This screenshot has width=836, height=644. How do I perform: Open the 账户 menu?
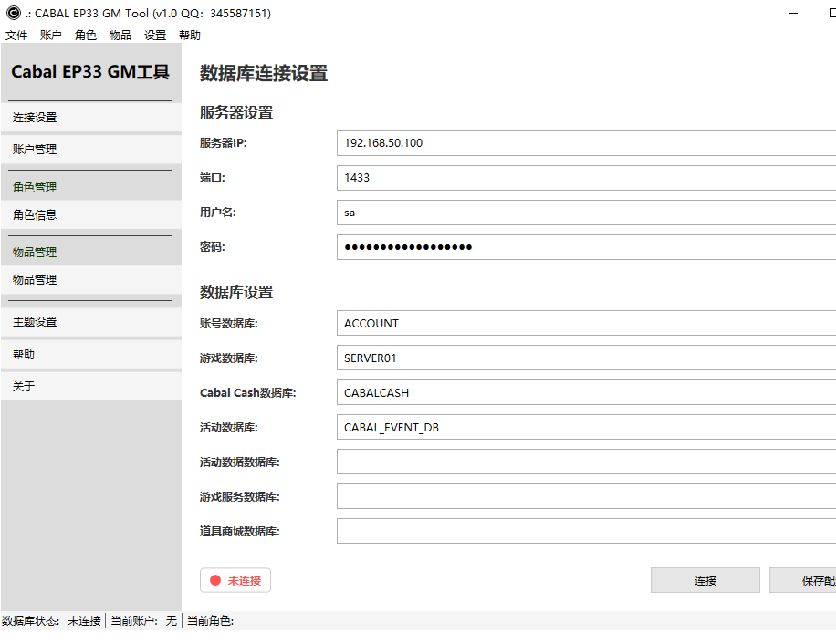click(x=50, y=36)
